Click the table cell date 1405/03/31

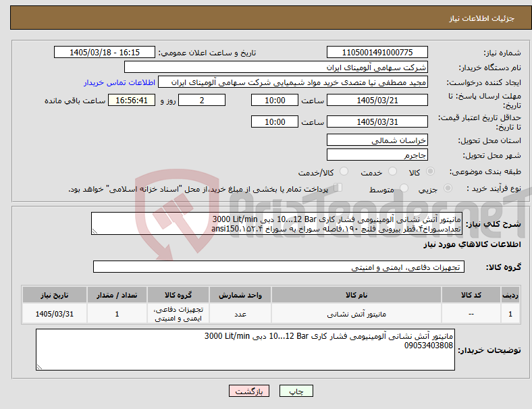[x=55, y=314]
